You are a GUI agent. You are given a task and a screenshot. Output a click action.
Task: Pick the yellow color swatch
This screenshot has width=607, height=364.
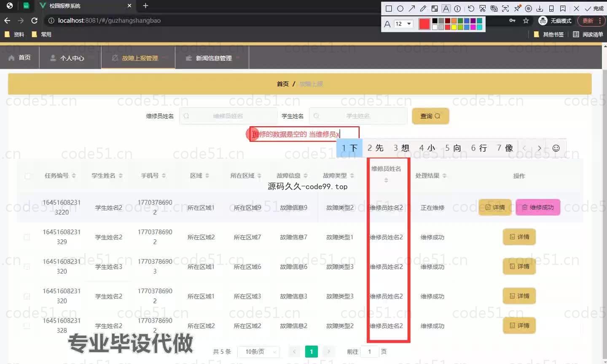point(454,27)
